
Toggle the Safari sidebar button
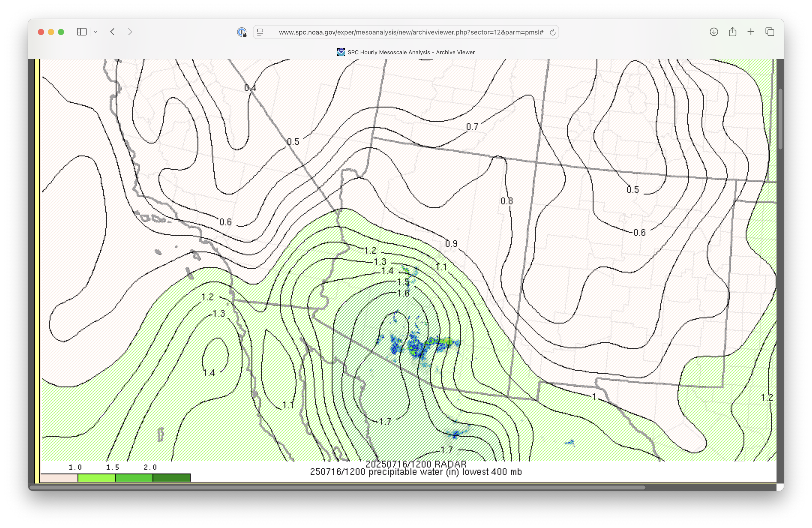click(81, 32)
